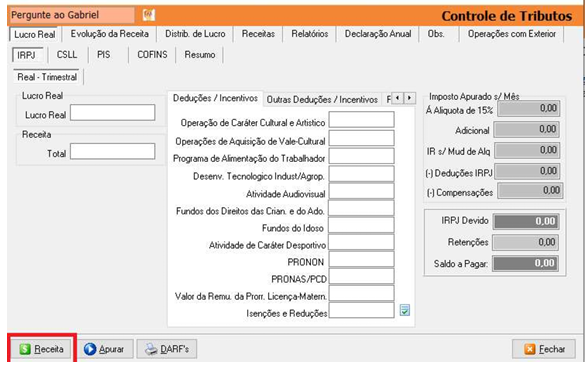Viewport: 588px width, 365px height.
Task: Click the Receita Total input field
Action: (112, 151)
